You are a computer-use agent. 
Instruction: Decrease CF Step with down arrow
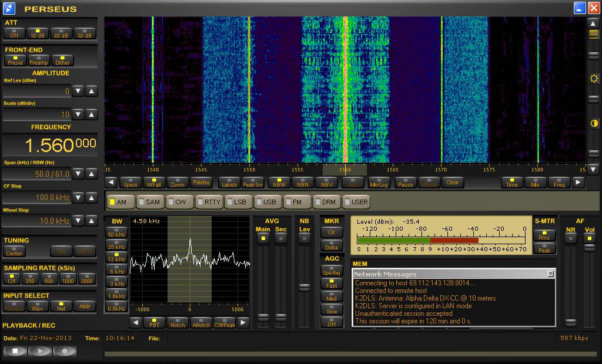tap(78, 197)
